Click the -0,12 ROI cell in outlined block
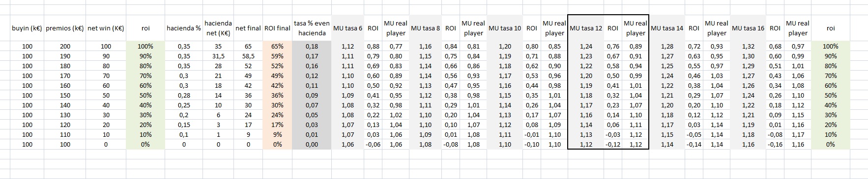Screen dimensions: 868x179 point(612,145)
